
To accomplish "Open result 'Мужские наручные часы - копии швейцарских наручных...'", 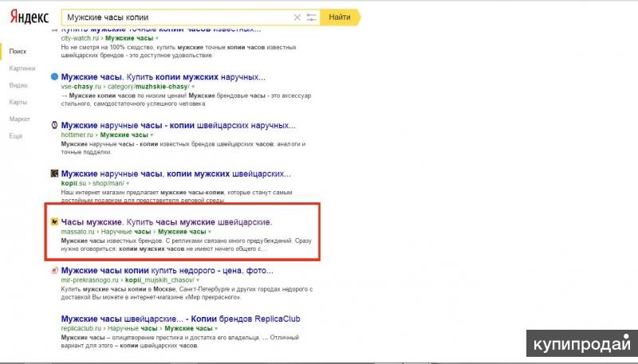I will (x=178, y=125).
